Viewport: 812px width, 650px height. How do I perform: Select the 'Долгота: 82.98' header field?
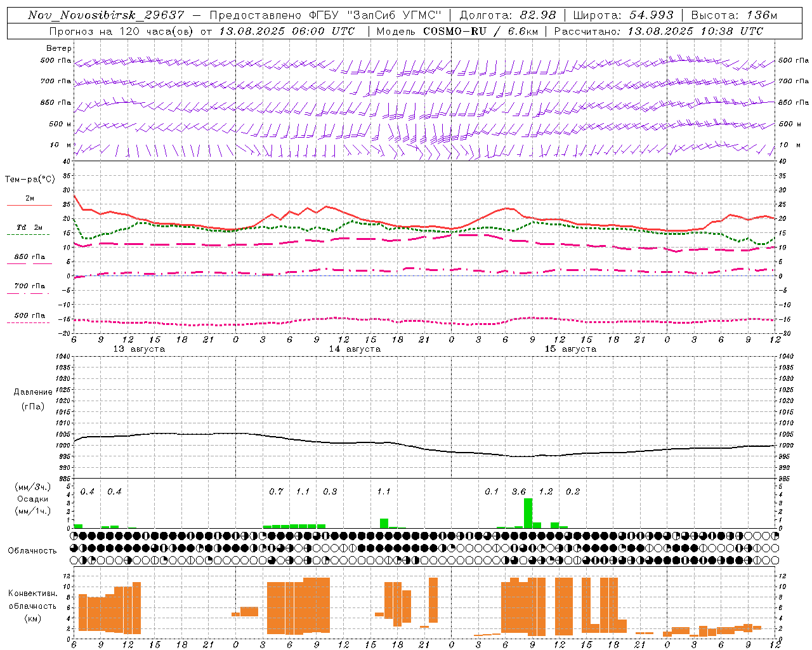point(507,15)
